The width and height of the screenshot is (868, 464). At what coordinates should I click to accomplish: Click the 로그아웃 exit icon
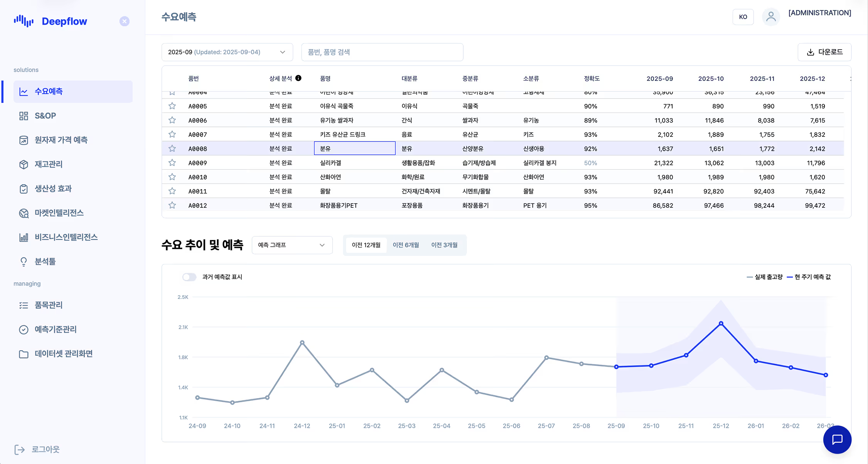click(x=19, y=449)
